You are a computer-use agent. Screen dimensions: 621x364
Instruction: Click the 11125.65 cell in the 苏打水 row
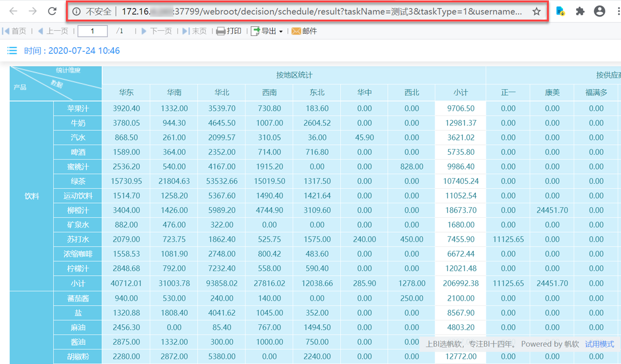[x=508, y=239]
